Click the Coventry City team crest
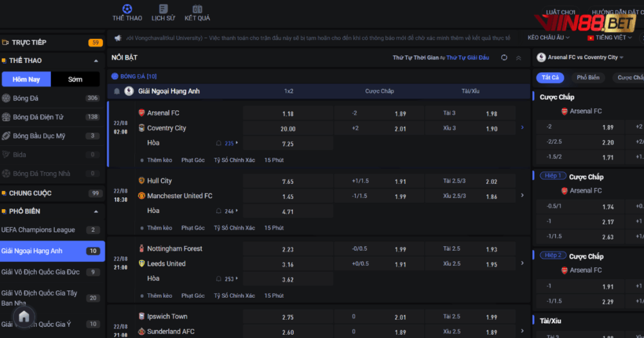The width and height of the screenshot is (644, 338). pyautogui.click(x=142, y=128)
